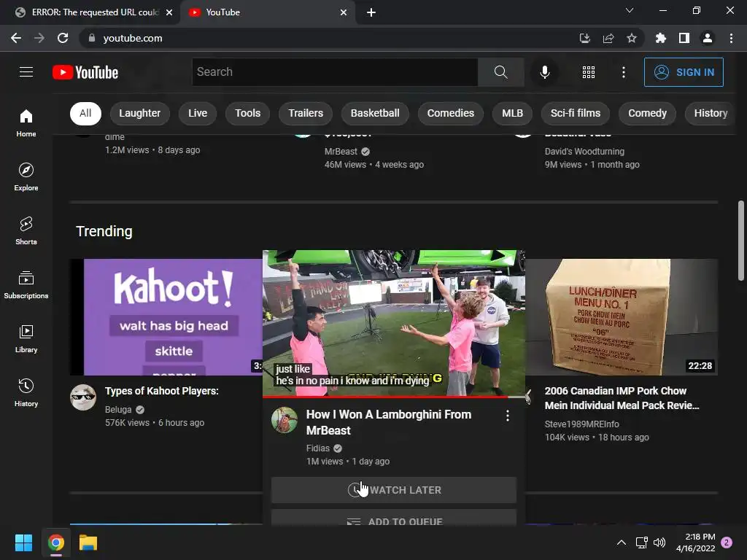Open the YouTube hamburger guide menu
This screenshot has width=747, height=560.
point(26,72)
